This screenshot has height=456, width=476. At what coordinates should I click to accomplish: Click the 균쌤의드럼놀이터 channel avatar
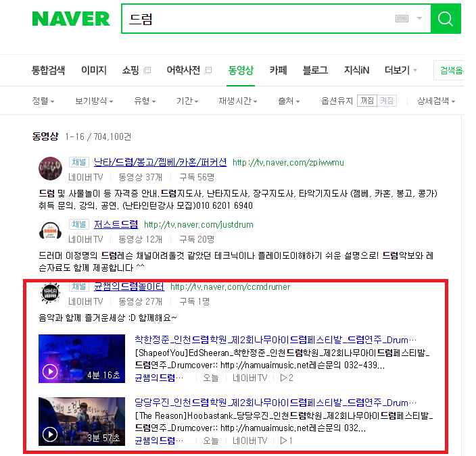point(51,293)
